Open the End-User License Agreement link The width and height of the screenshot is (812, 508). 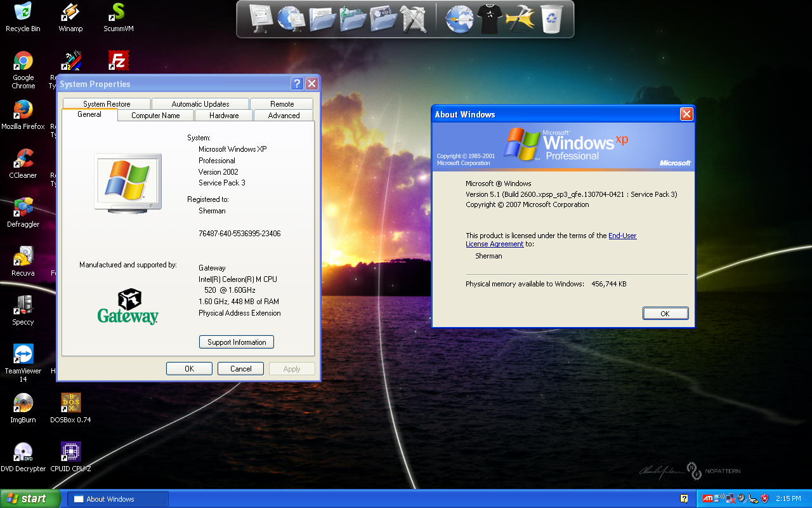[622, 236]
